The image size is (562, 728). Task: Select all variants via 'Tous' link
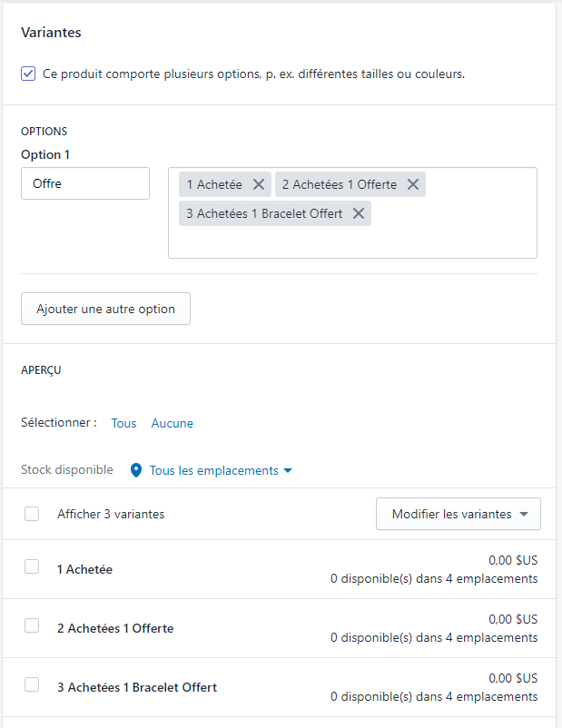pos(124,423)
